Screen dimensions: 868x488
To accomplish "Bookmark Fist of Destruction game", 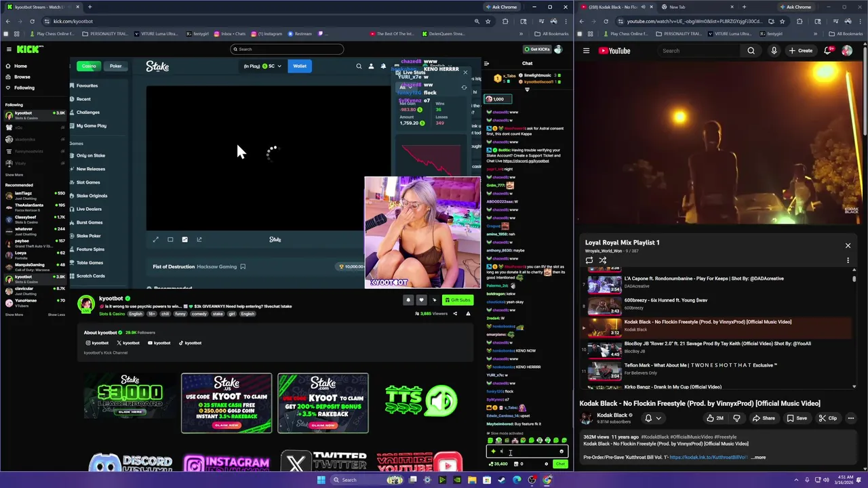I will tap(243, 266).
